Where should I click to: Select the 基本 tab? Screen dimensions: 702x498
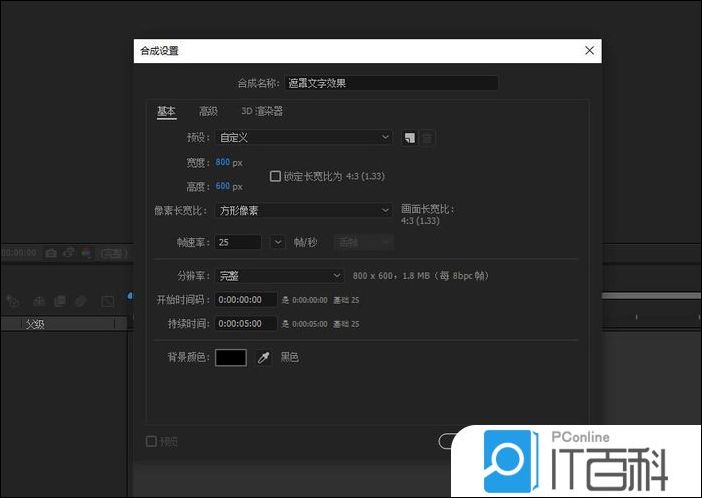[166, 111]
